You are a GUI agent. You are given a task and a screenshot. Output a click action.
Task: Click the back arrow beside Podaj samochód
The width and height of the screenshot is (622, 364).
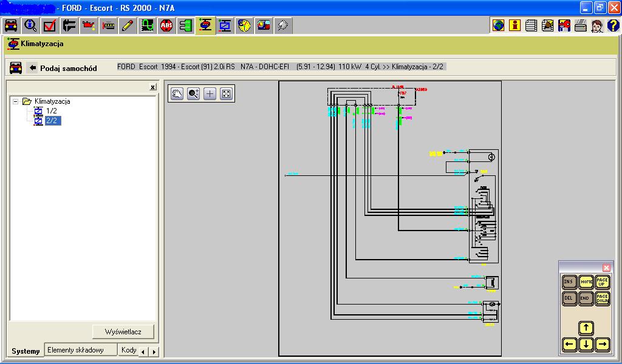[33, 68]
